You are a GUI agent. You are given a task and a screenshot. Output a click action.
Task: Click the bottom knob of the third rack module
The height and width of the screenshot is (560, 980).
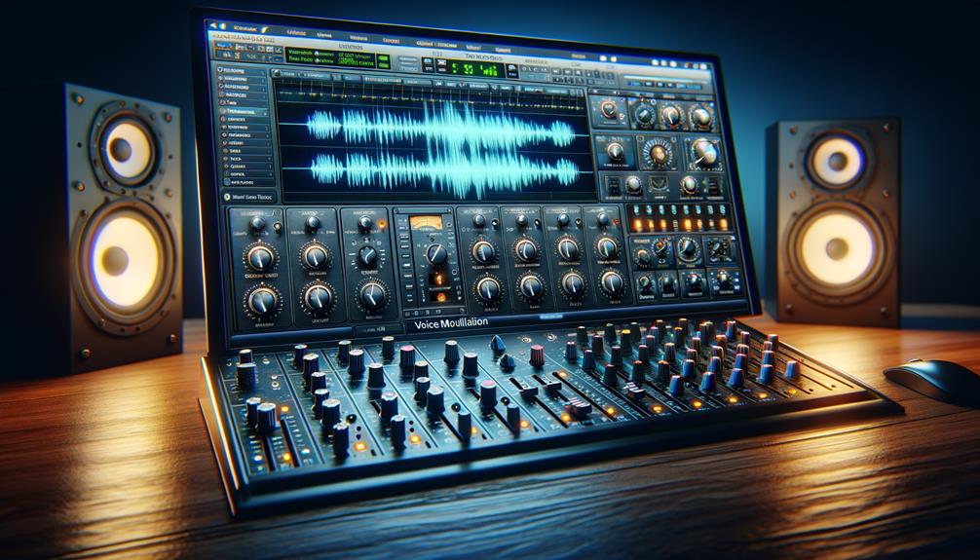(x=373, y=295)
